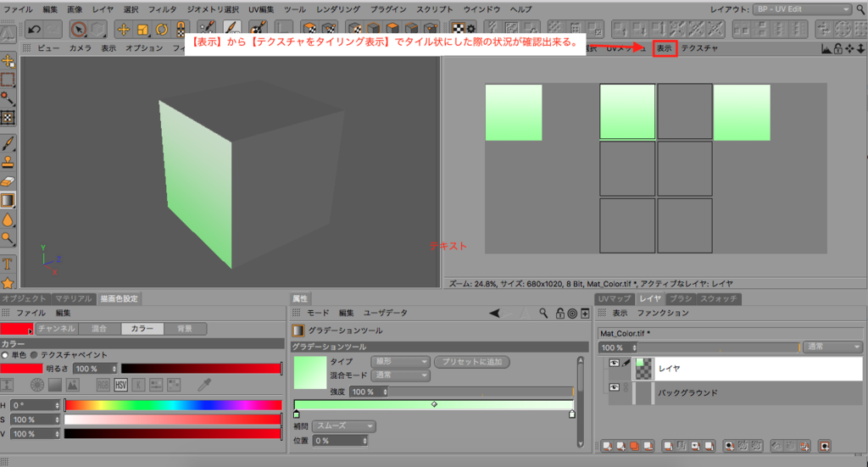Click the layer opacity 100 % stepper
This screenshot has height=467, width=868.
634,347
